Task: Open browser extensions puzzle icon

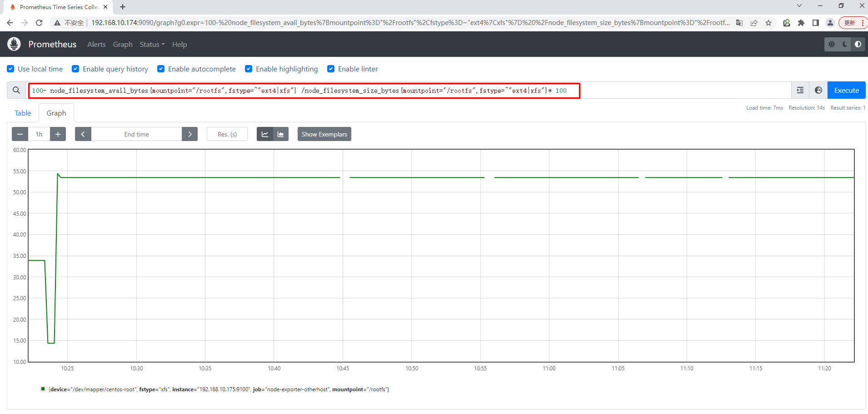Action: 801,23
